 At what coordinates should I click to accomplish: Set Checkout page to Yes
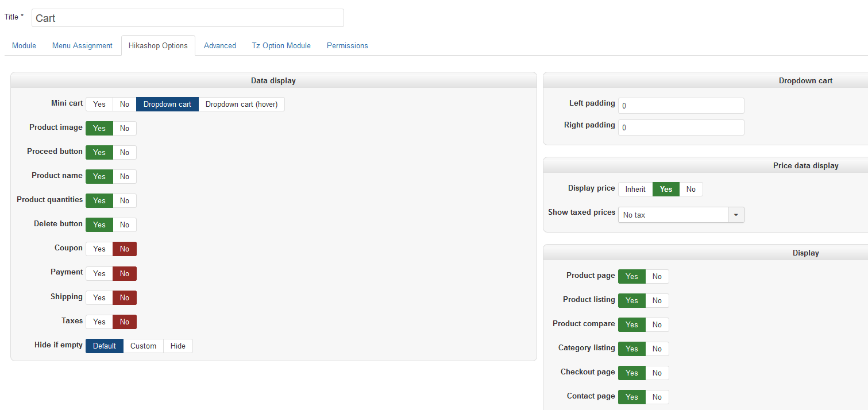coord(632,373)
